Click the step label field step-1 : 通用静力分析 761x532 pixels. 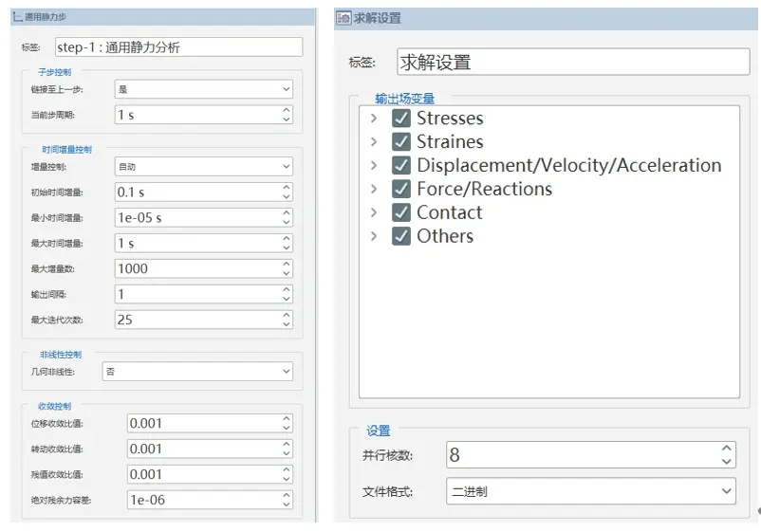(x=178, y=47)
